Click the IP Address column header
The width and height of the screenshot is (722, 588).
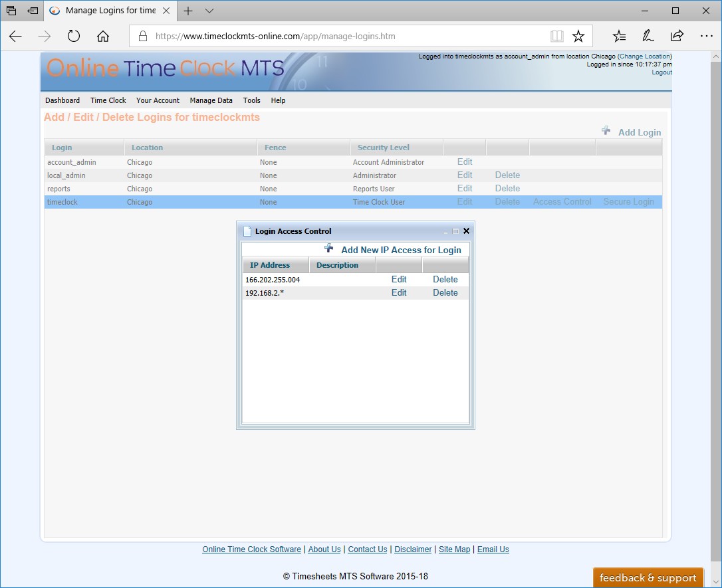[275, 265]
